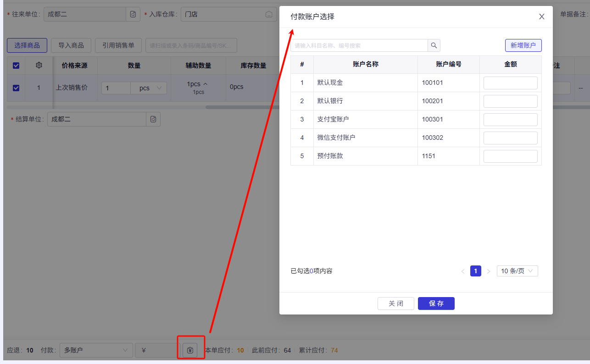Click amount field for 微信支付账户
Image resolution: width=590 pixels, height=364 pixels.
tap(511, 138)
